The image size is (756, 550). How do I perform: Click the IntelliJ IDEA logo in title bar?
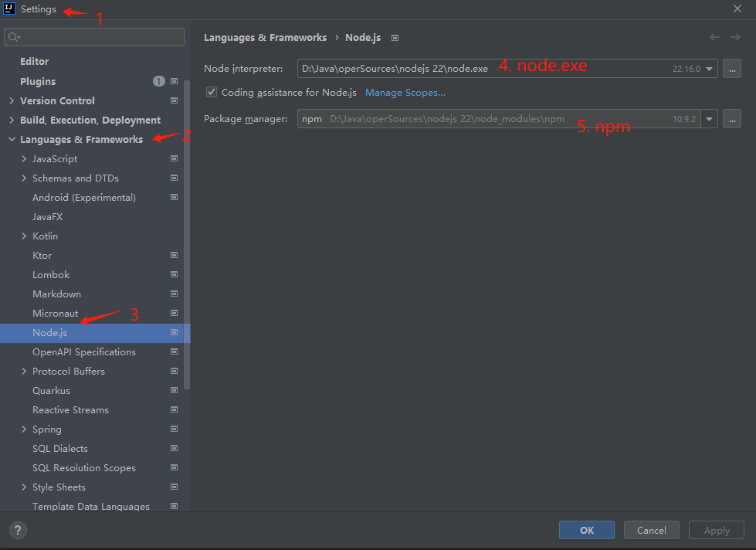click(x=8, y=8)
